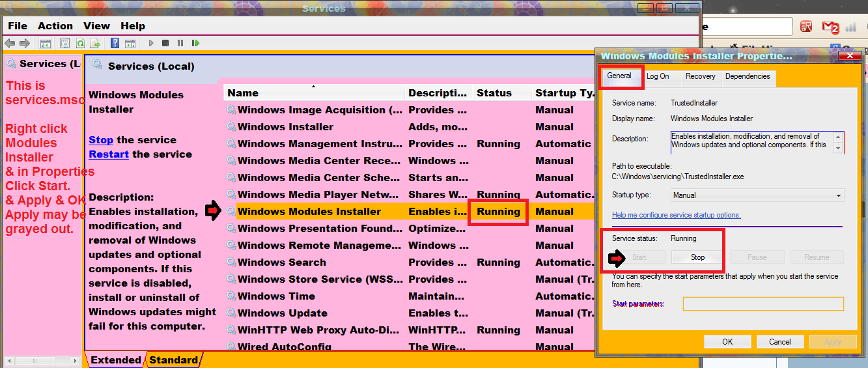Open the File menu
This screenshot has height=368, width=868.
click(x=18, y=26)
